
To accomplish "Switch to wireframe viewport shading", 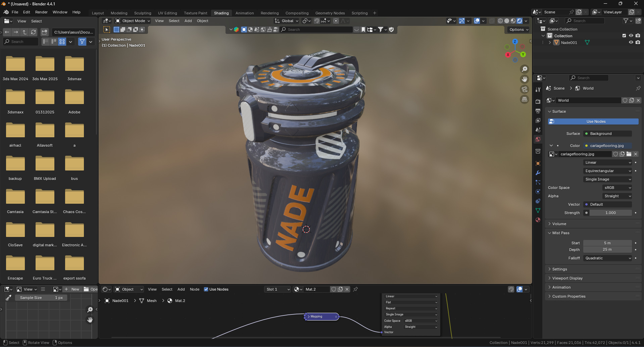I will click(500, 21).
